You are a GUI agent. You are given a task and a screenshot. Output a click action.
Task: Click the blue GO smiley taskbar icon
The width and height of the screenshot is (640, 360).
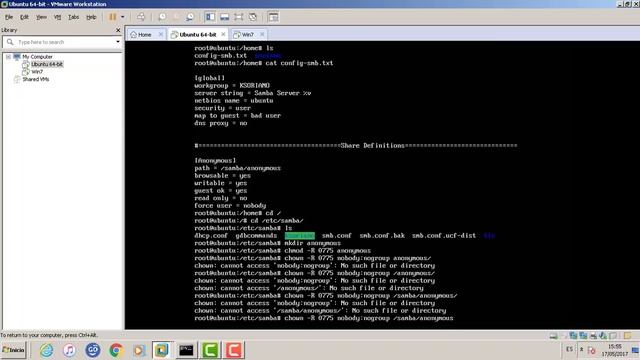(x=93, y=350)
